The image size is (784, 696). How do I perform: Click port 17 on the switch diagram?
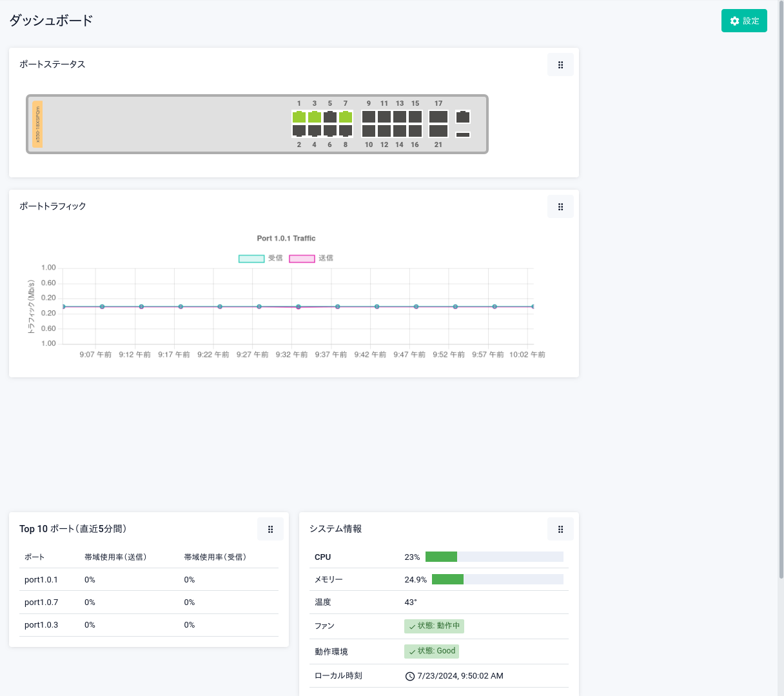coord(438,117)
